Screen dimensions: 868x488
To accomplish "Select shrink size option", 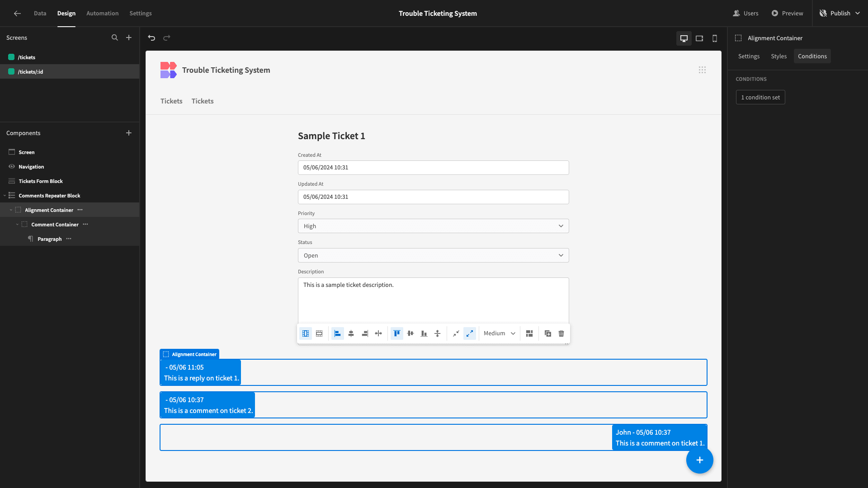I will [456, 333].
